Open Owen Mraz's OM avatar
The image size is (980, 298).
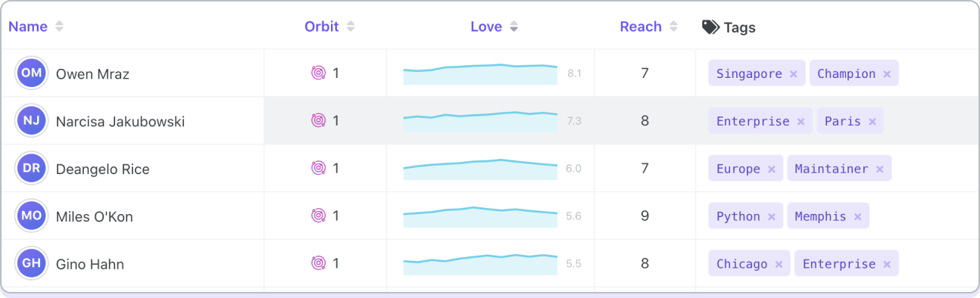31,73
